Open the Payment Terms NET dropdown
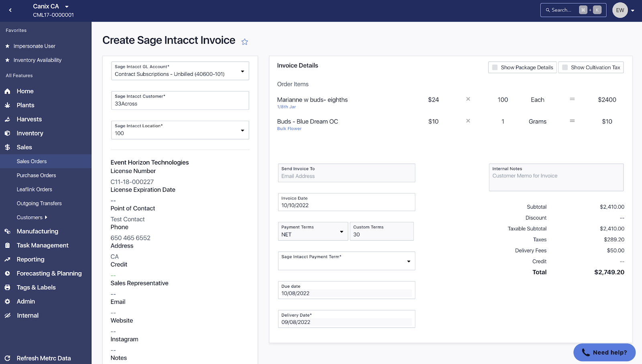Image resolution: width=642 pixels, height=364 pixels. tap(341, 232)
